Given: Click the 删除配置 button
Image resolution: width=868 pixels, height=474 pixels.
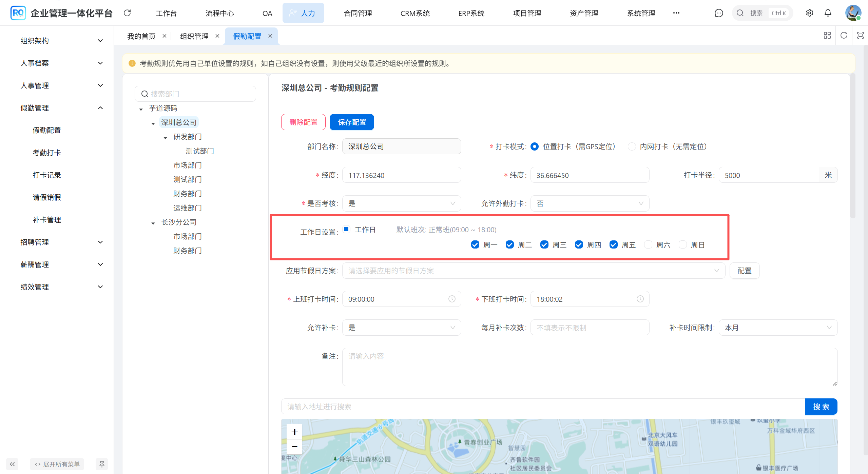Looking at the screenshot, I should click(x=303, y=122).
